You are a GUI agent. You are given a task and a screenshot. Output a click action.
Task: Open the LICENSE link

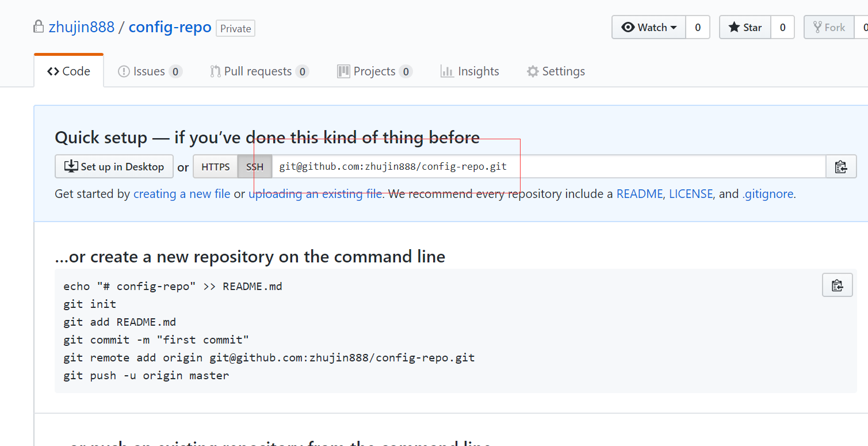point(691,194)
